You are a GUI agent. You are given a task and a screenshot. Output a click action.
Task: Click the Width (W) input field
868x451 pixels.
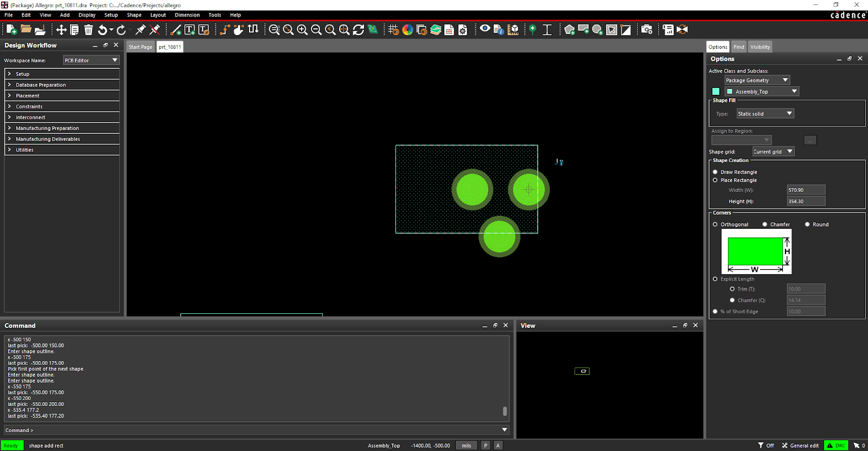pos(806,190)
